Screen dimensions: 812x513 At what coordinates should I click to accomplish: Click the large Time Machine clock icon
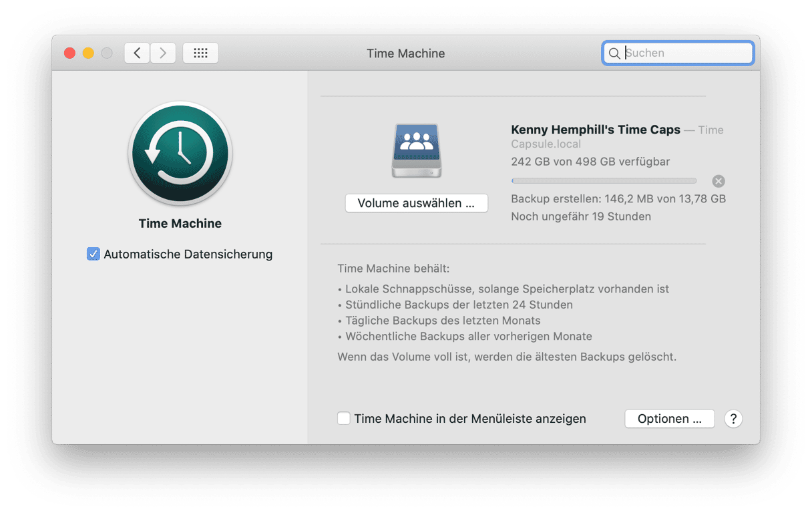(x=180, y=154)
